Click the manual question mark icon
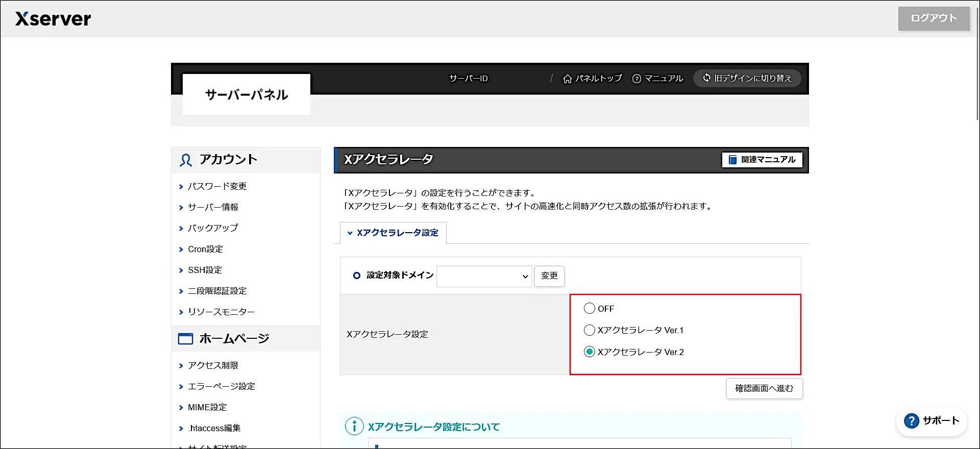The image size is (980, 449). (636, 79)
